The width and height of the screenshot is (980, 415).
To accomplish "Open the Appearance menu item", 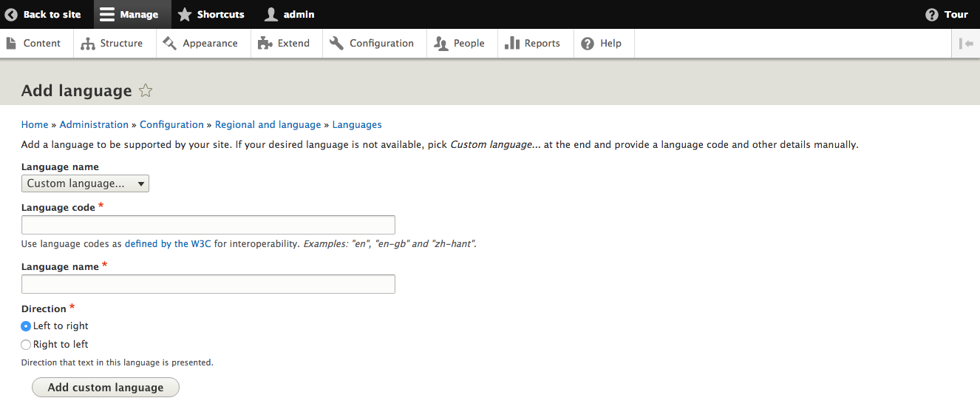I will point(201,44).
